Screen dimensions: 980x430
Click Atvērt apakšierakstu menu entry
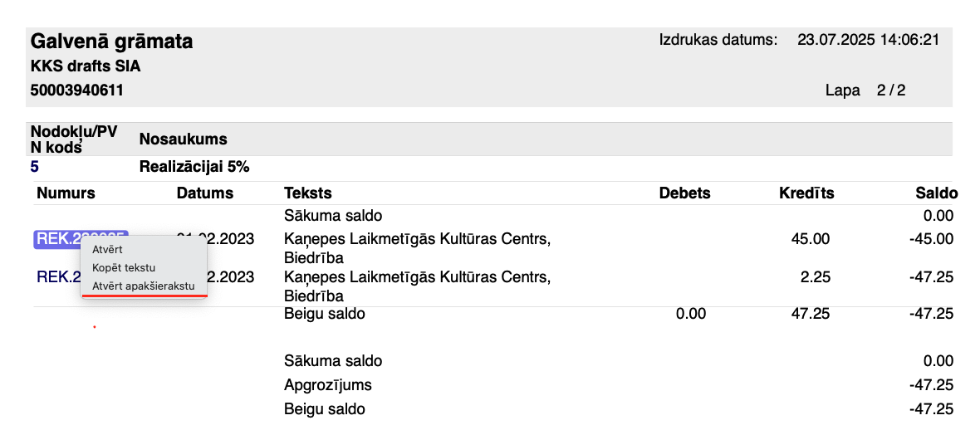143,286
